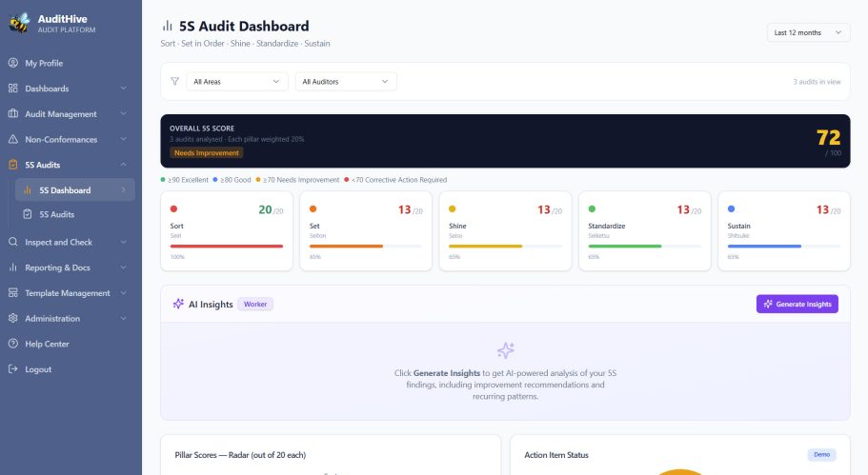868x475 pixels.
Task: Click the '≥90 Excellent' legend entry
Action: click(x=184, y=180)
